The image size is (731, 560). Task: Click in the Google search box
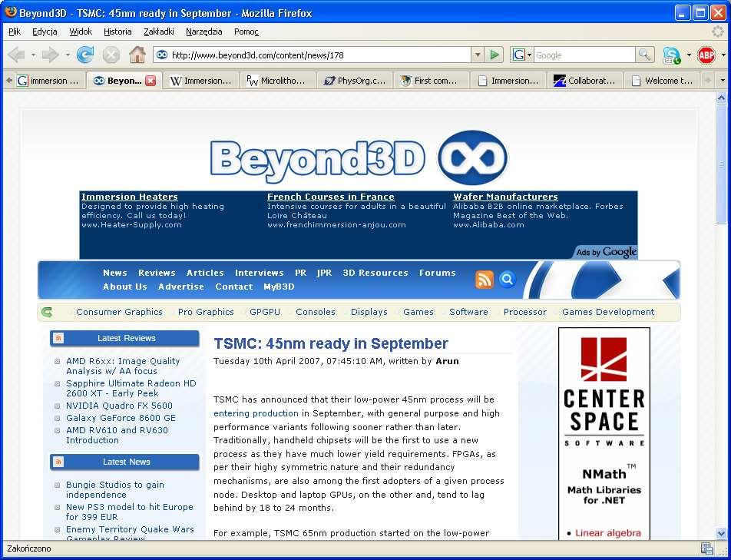tap(584, 55)
